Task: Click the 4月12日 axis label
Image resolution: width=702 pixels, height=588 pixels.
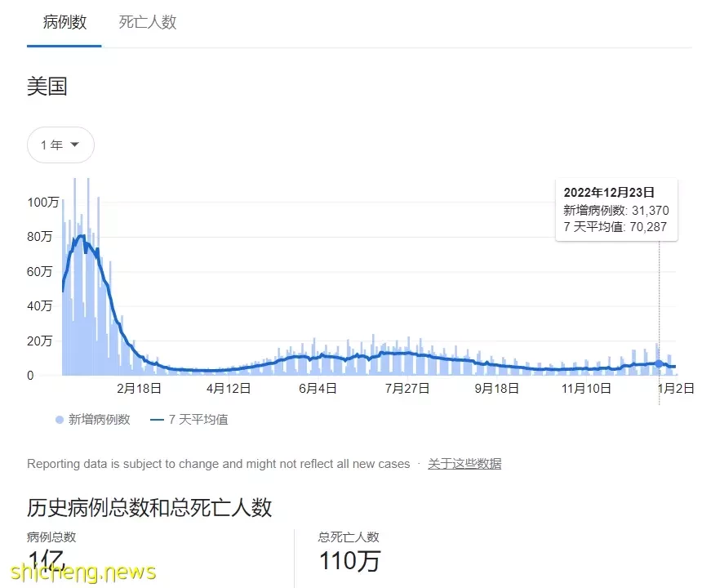Action: (x=229, y=388)
